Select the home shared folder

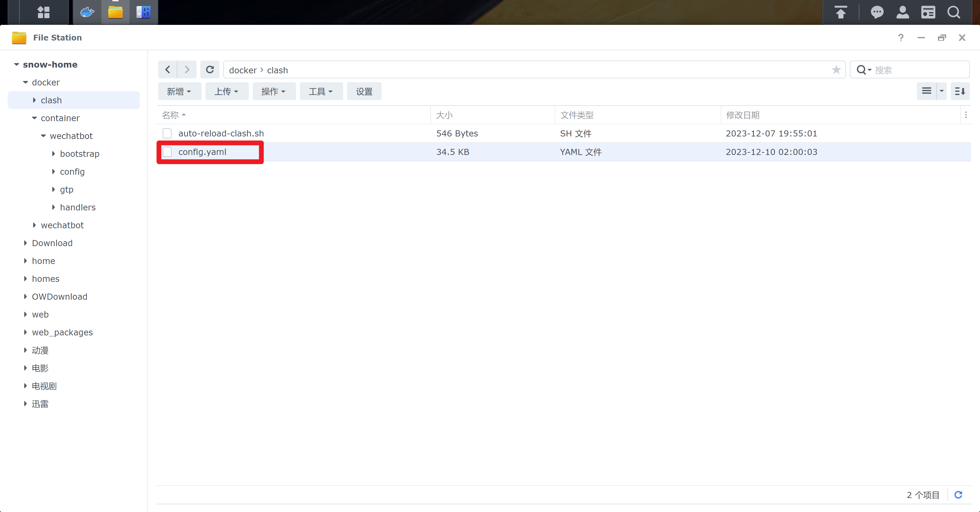pyautogui.click(x=43, y=261)
